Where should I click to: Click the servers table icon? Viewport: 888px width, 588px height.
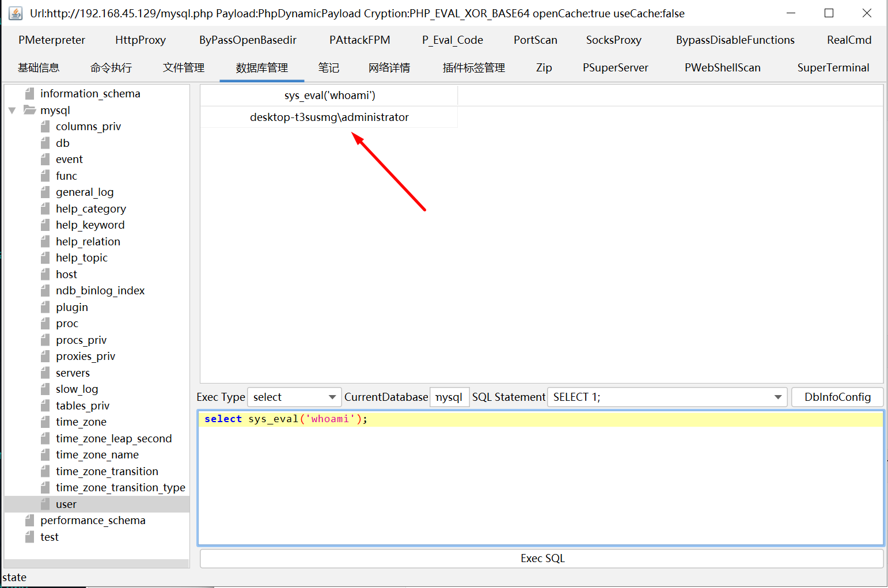(x=45, y=373)
